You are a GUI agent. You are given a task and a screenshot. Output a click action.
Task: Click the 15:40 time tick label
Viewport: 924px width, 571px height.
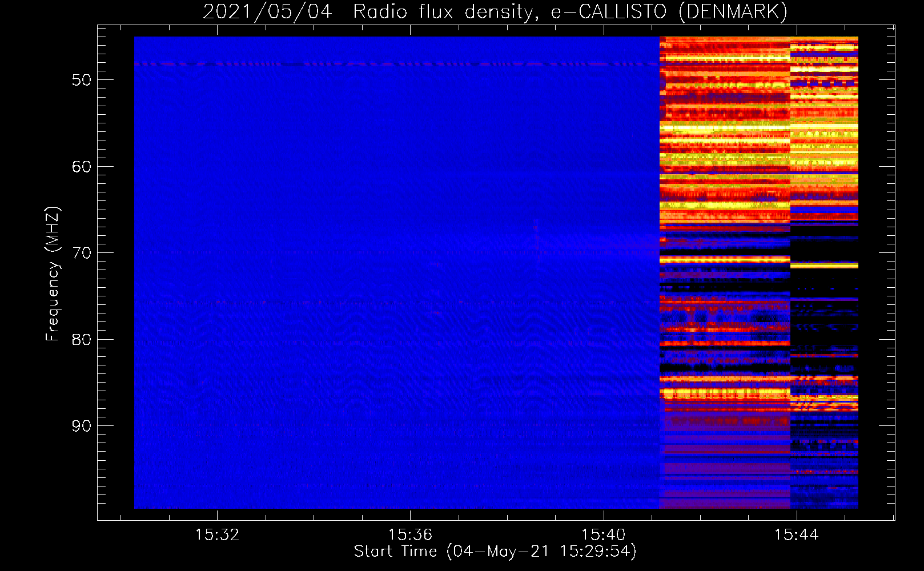click(x=603, y=535)
